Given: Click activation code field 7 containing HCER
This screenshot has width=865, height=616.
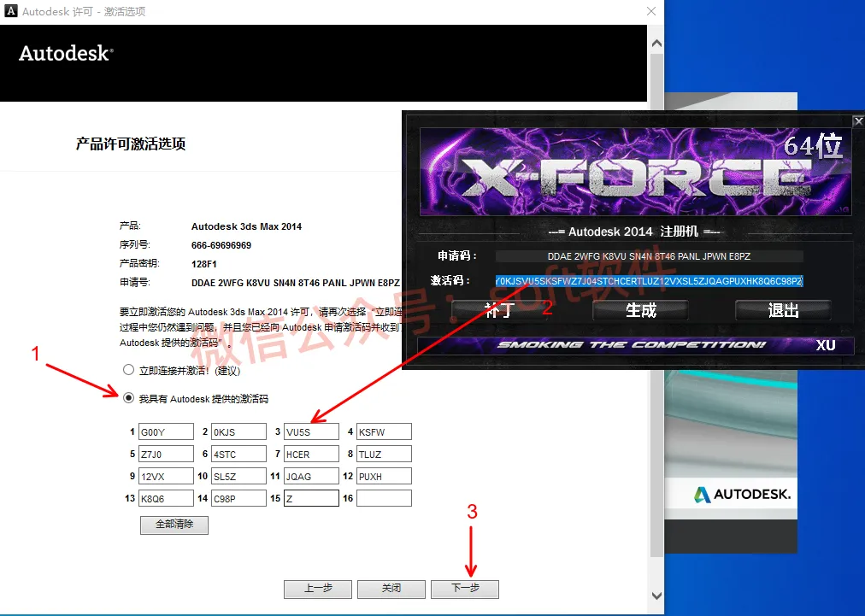Looking at the screenshot, I should (311, 454).
